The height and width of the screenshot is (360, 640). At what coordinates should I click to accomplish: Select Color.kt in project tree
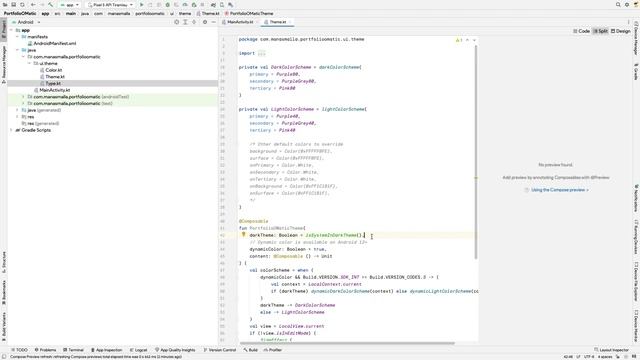53,70
